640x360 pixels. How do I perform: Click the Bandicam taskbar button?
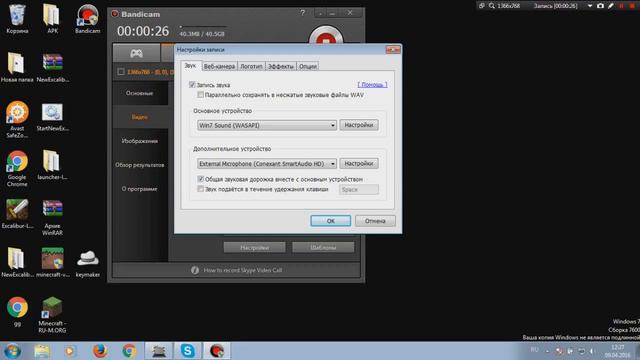click(x=217, y=351)
